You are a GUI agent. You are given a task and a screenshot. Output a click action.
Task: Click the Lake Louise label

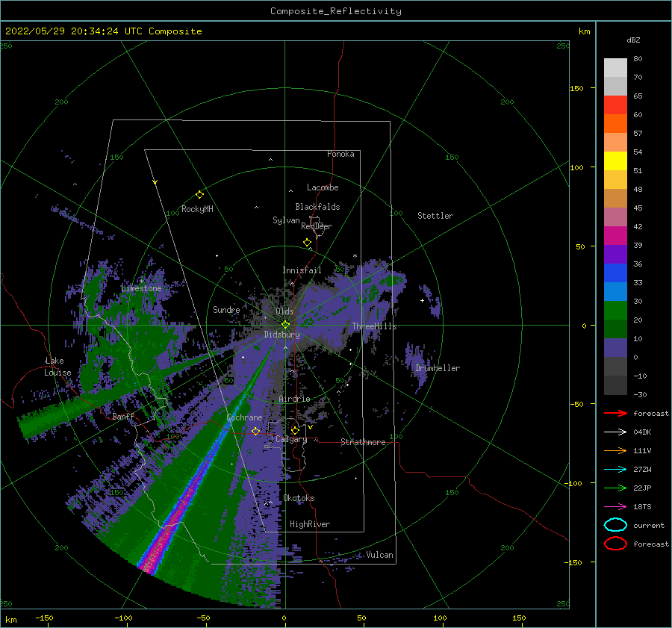coord(57,367)
